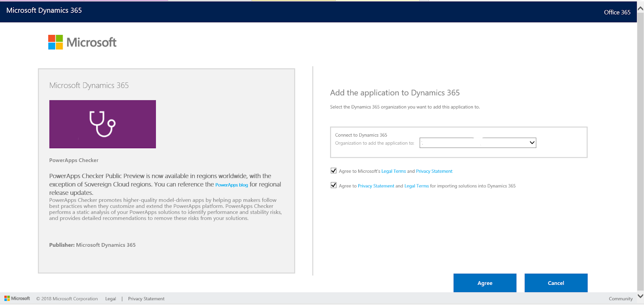Click the PowerApps Checker stethoscope tile
The width and height of the screenshot is (644, 305).
point(103,124)
